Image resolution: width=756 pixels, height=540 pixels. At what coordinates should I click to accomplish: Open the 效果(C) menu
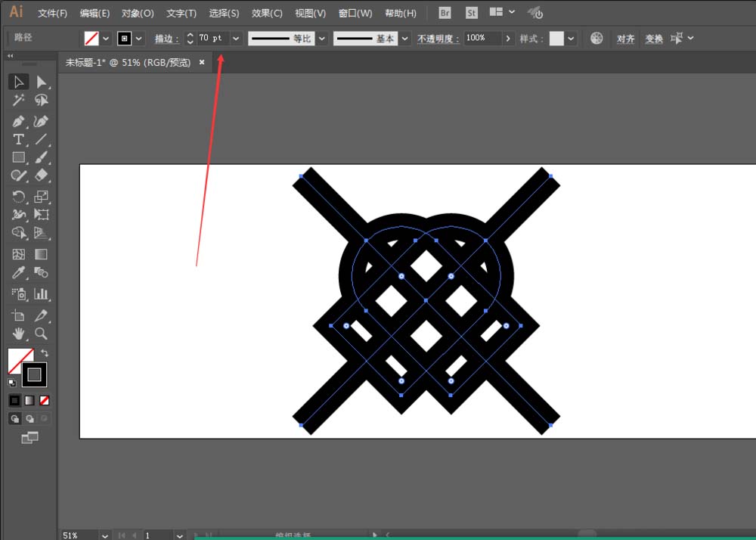[267, 14]
